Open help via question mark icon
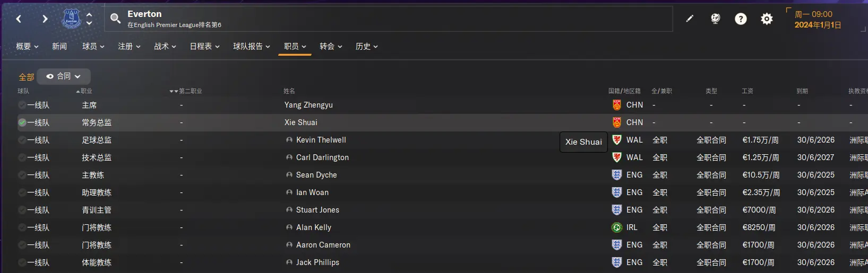 tap(741, 19)
